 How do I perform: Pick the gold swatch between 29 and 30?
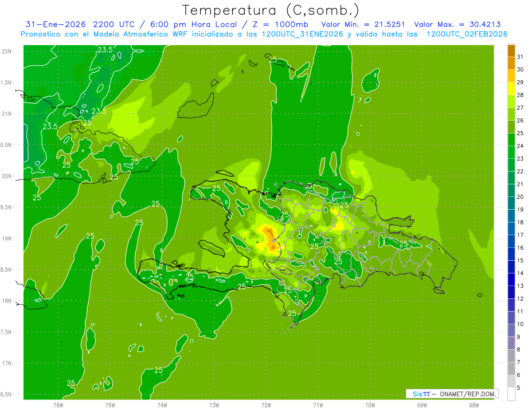511,76
